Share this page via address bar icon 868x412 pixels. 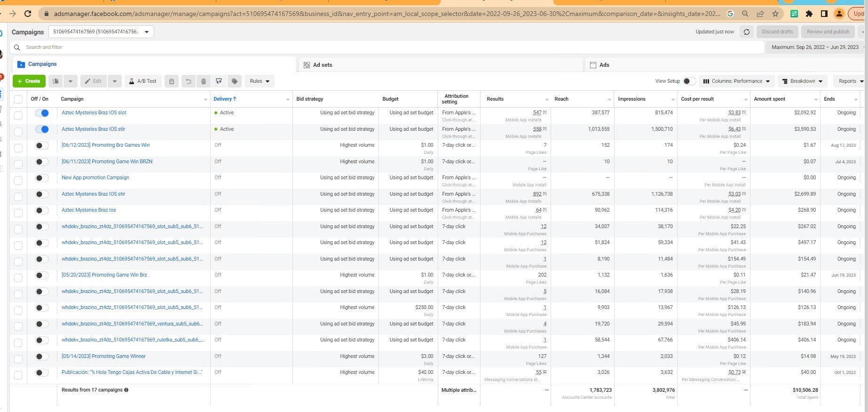760,14
